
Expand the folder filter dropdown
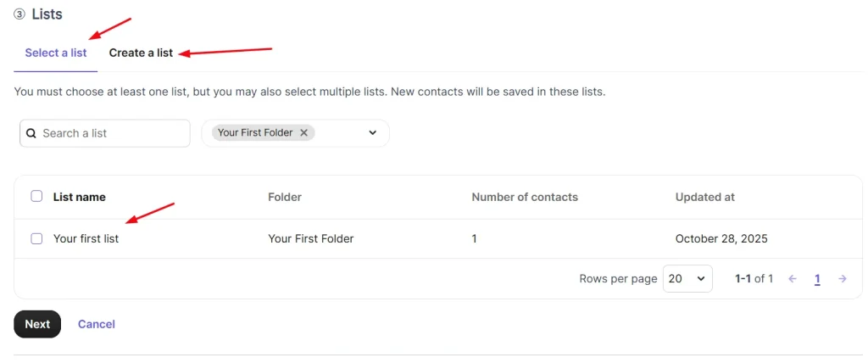tap(372, 133)
